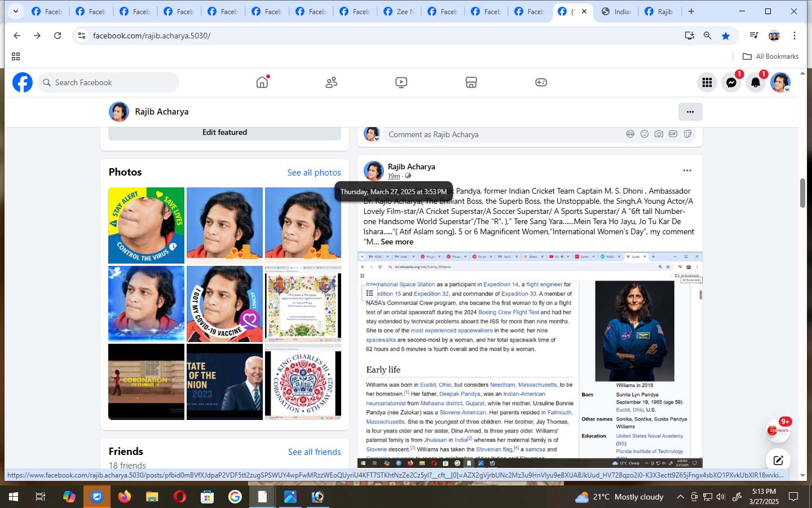Add a sticker to comment
The height and width of the screenshot is (508, 812).
[687, 134]
